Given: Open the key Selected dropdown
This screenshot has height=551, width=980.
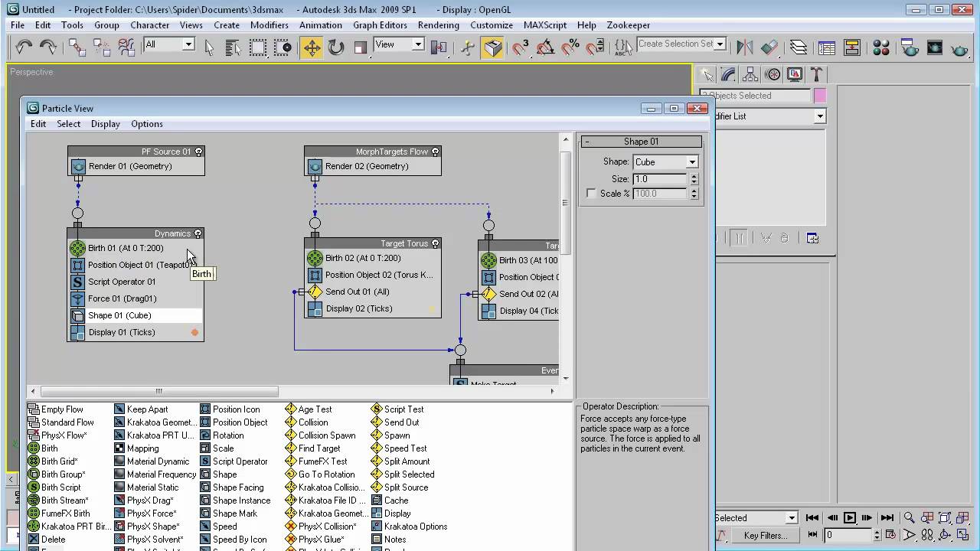Looking at the screenshot, I should pos(792,518).
